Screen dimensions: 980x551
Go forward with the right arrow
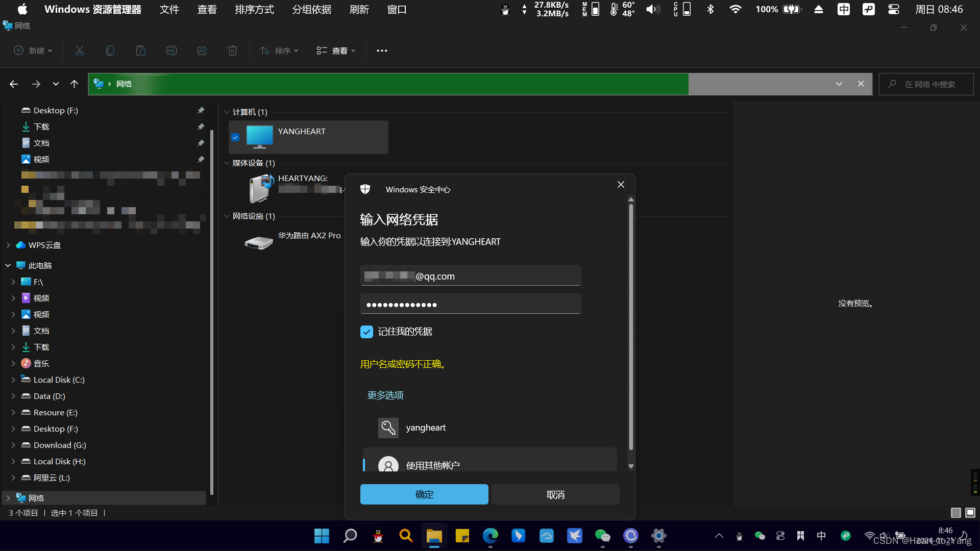click(x=36, y=84)
